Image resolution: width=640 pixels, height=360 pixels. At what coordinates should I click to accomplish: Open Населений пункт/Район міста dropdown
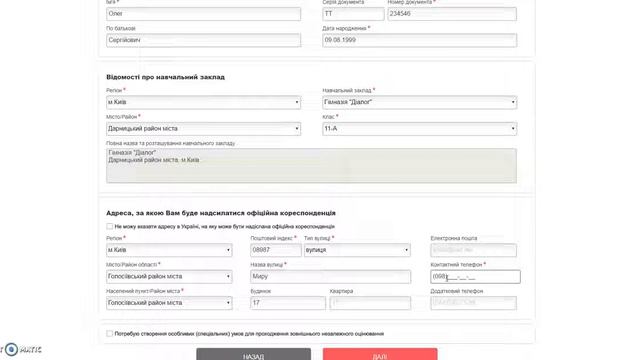point(169,303)
